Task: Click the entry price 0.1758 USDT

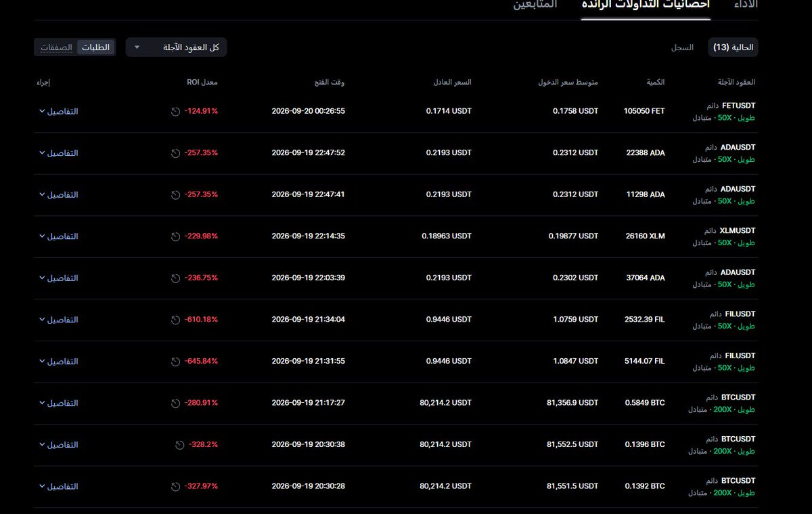Action: click(575, 111)
